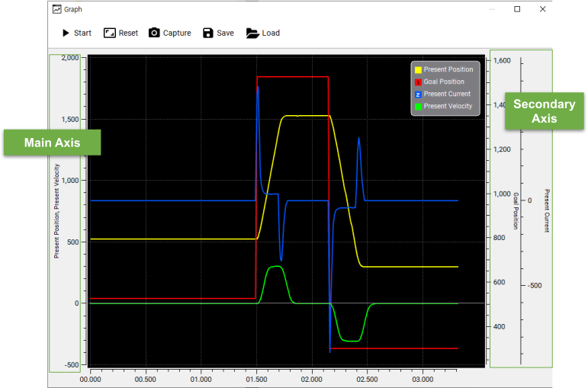Image resolution: width=588 pixels, height=388 pixels.
Task: Click the green Main Axis callout label
Action: pyautogui.click(x=53, y=143)
